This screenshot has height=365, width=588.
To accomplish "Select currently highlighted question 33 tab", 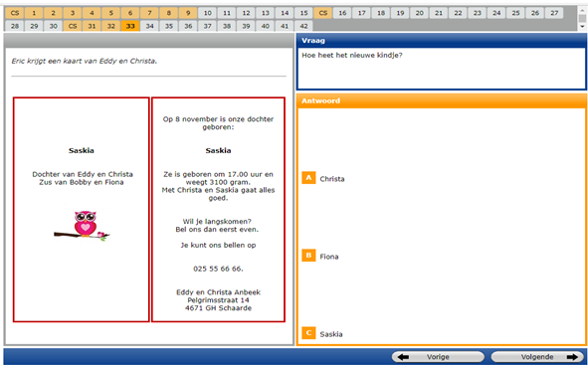I will point(130,26).
